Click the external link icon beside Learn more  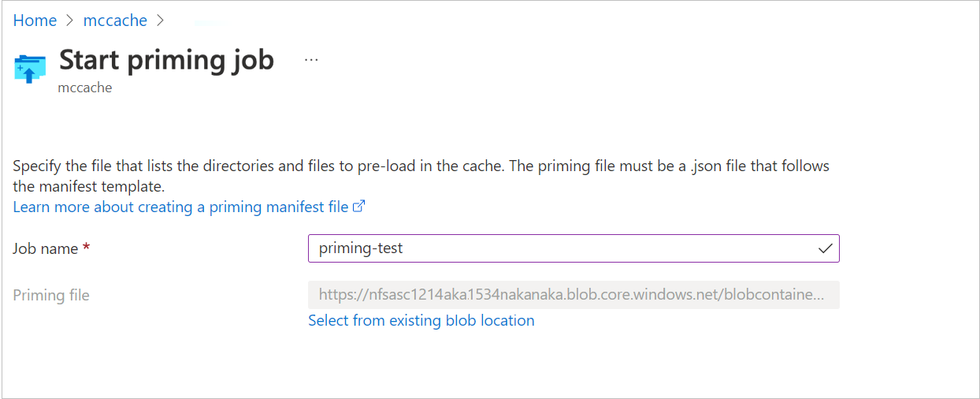tap(359, 207)
